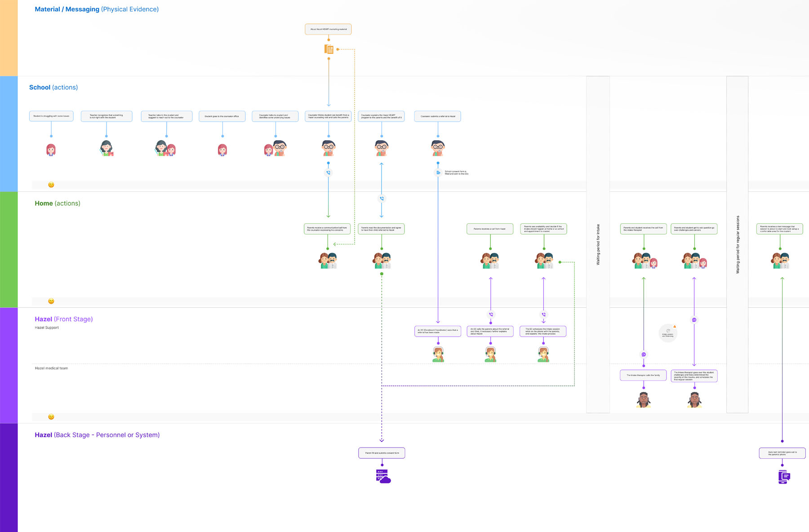
Task: Select 'Counselor submits a referral to Hazel' box
Action: [437, 116]
